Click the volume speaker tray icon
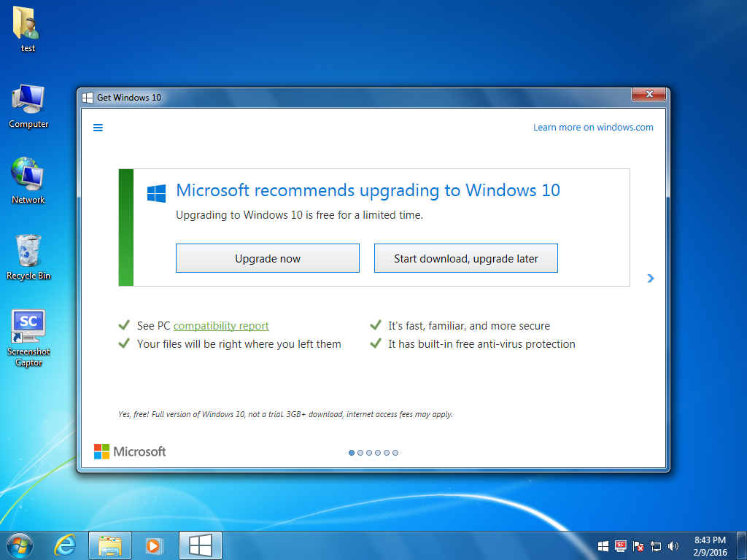The height and width of the screenshot is (560, 747). pyautogui.click(x=673, y=546)
